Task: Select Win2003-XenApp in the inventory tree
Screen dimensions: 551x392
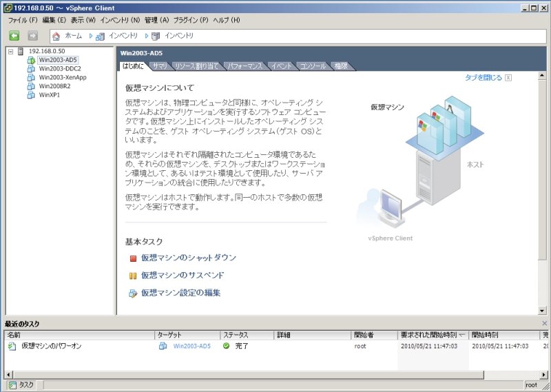Action: click(x=63, y=77)
